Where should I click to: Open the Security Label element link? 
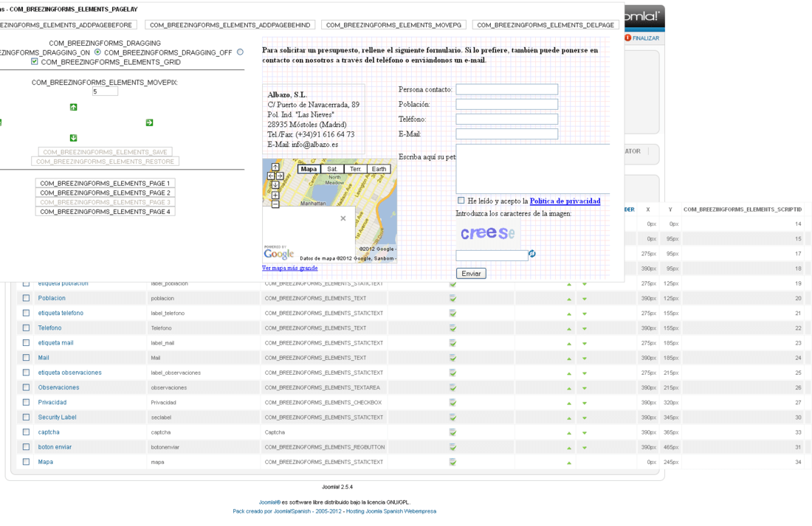coord(57,418)
